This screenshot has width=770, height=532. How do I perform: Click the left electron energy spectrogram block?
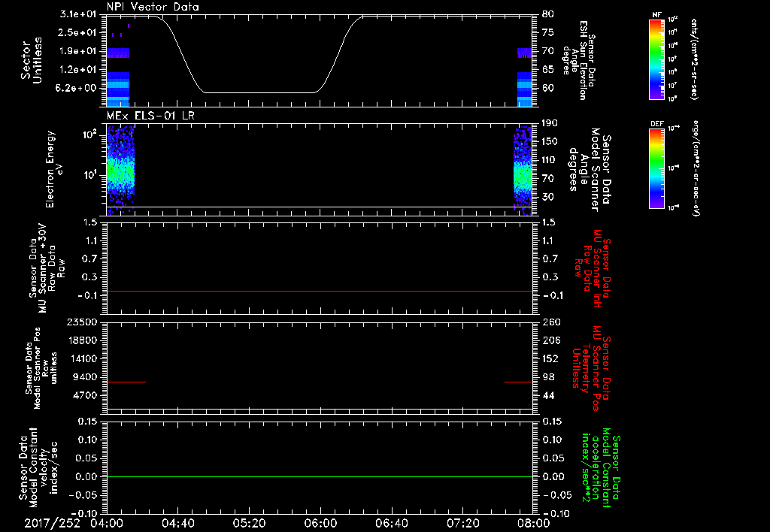pos(121,169)
